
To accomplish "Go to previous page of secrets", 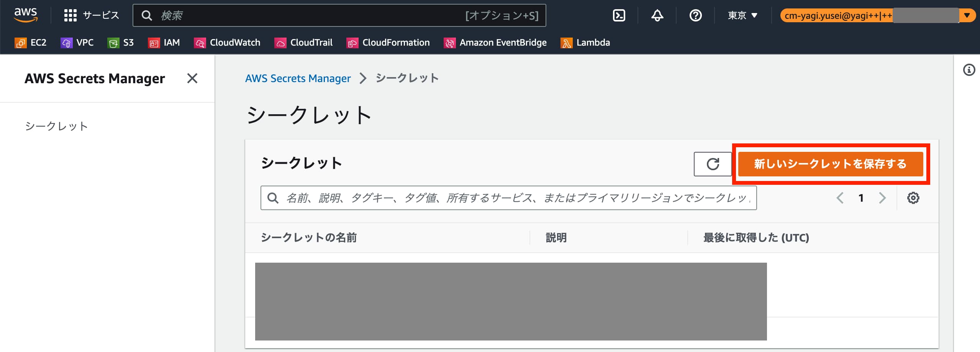I will click(x=840, y=198).
